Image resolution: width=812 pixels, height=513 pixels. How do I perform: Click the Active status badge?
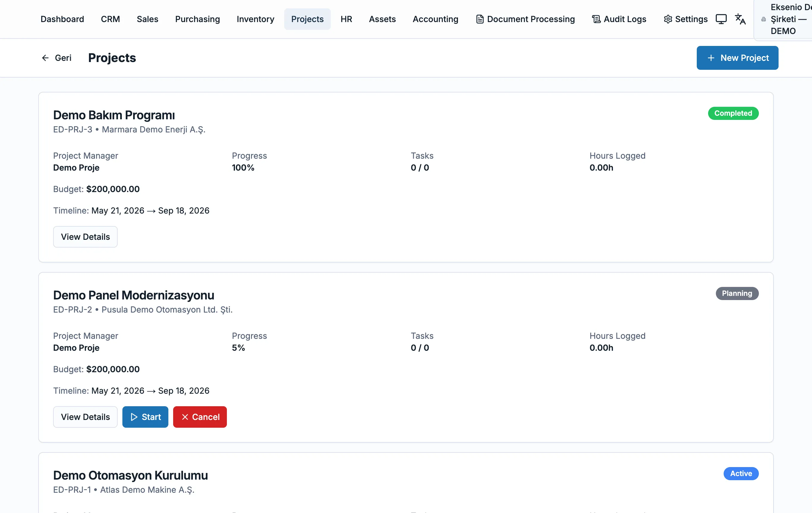pos(741,474)
